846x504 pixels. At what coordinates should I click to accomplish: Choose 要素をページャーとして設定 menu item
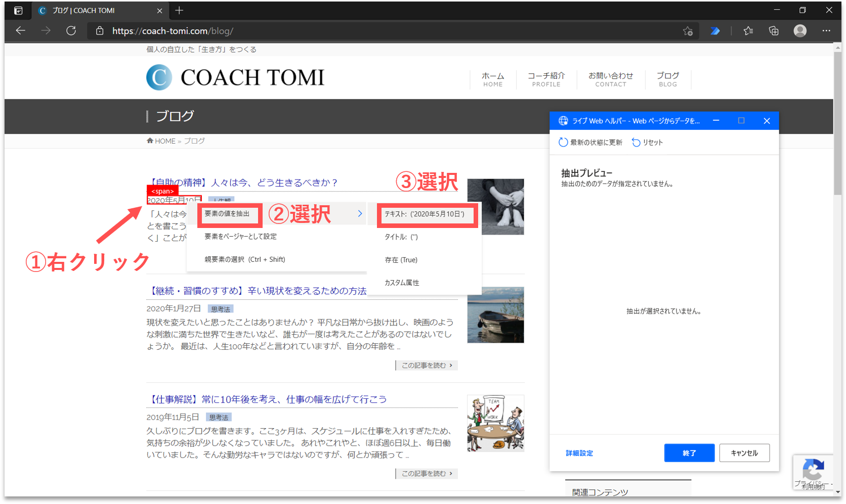tap(240, 237)
